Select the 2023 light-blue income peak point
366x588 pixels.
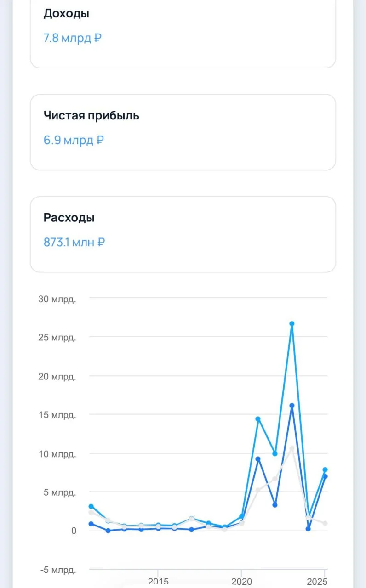(x=292, y=323)
